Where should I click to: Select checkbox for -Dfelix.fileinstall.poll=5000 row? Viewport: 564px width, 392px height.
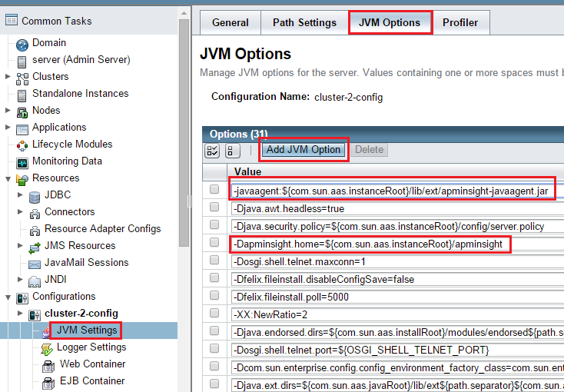pyautogui.click(x=214, y=297)
